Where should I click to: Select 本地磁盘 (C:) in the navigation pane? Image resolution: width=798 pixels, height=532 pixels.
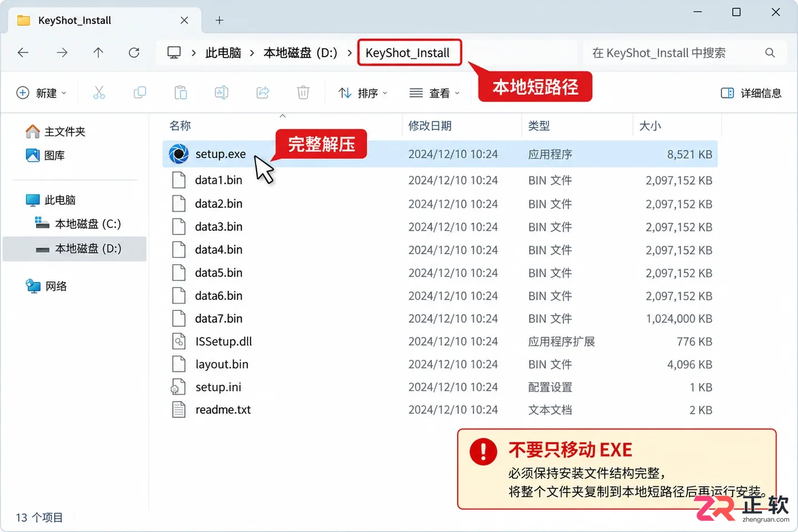[x=78, y=224]
